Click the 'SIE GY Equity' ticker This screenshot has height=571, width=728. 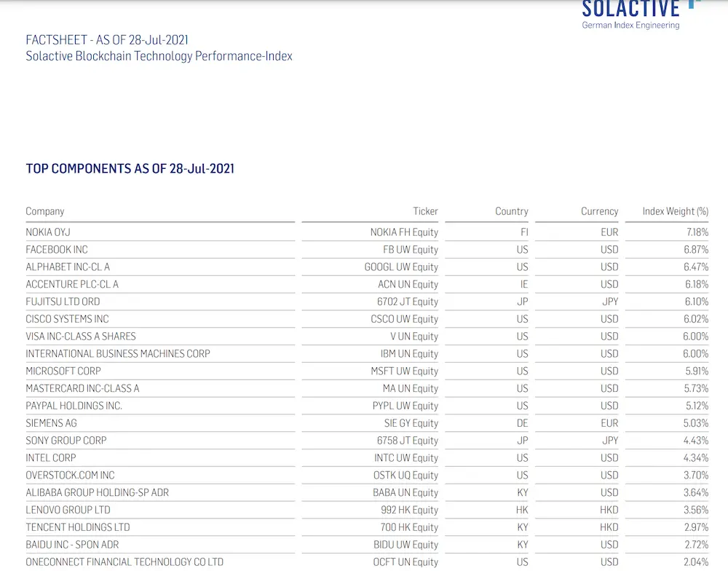411,423
